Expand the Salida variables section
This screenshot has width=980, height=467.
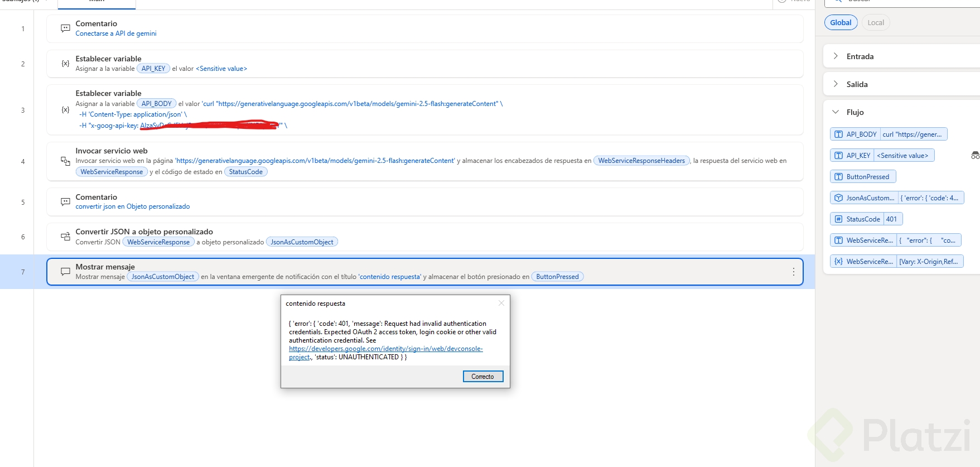[x=836, y=84]
